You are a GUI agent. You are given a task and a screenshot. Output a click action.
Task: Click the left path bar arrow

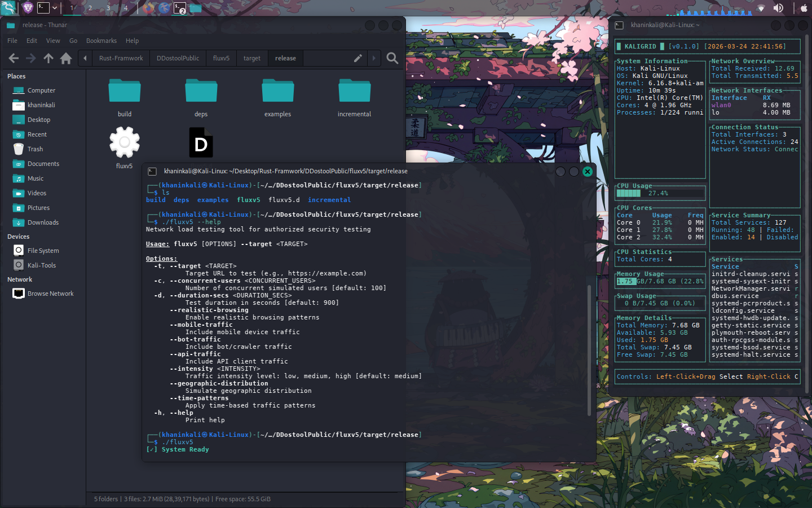pos(85,58)
